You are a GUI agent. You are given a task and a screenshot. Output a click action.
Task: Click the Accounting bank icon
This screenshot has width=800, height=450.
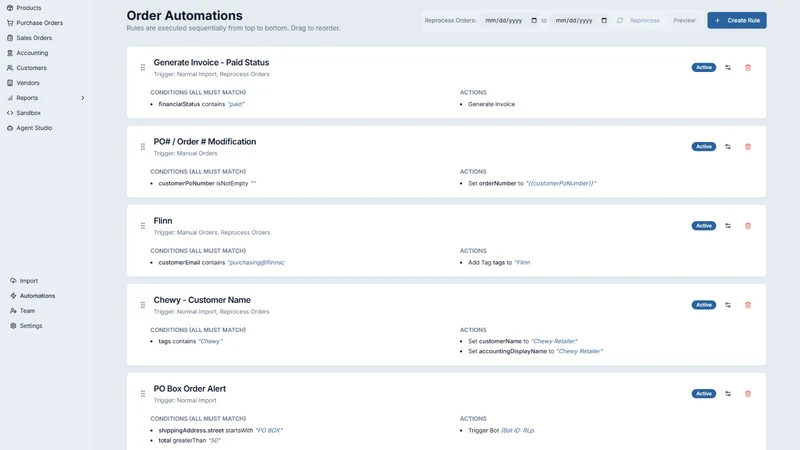coord(10,53)
